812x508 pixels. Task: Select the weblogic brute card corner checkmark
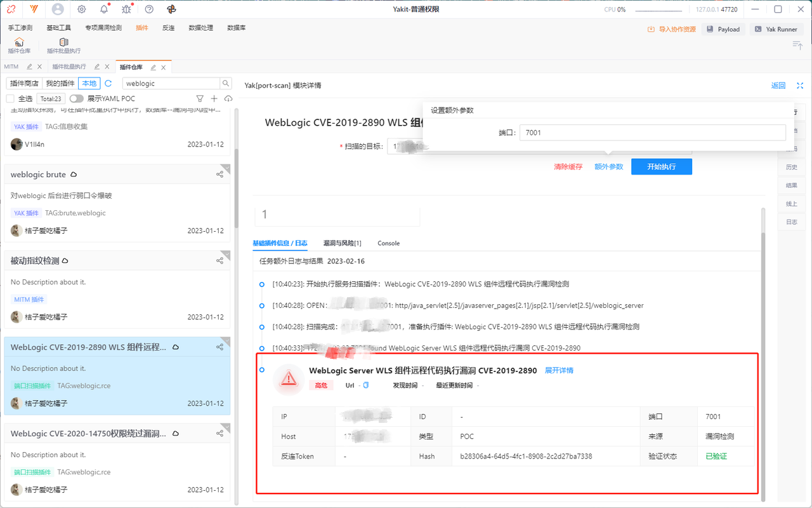coord(226,169)
